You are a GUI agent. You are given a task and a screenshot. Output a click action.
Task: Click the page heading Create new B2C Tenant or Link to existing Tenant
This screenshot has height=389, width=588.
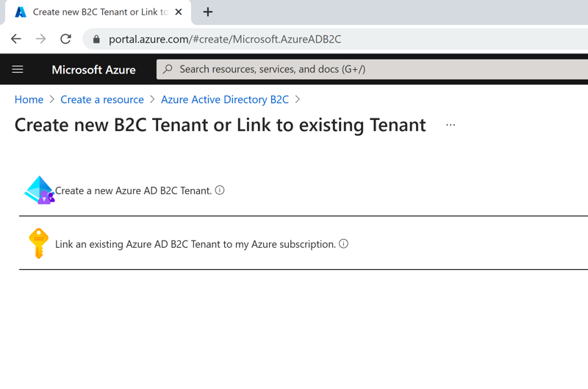click(x=220, y=125)
